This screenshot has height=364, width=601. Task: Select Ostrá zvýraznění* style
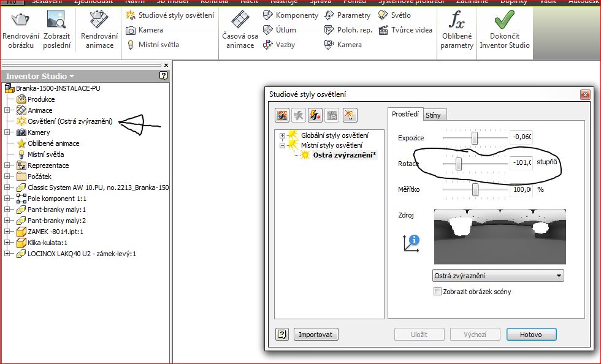(x=344, y=155)
